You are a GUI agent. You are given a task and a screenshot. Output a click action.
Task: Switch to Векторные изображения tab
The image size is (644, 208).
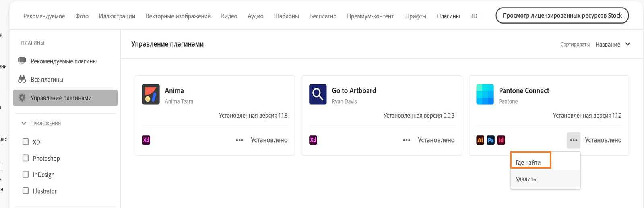[178, 16]
